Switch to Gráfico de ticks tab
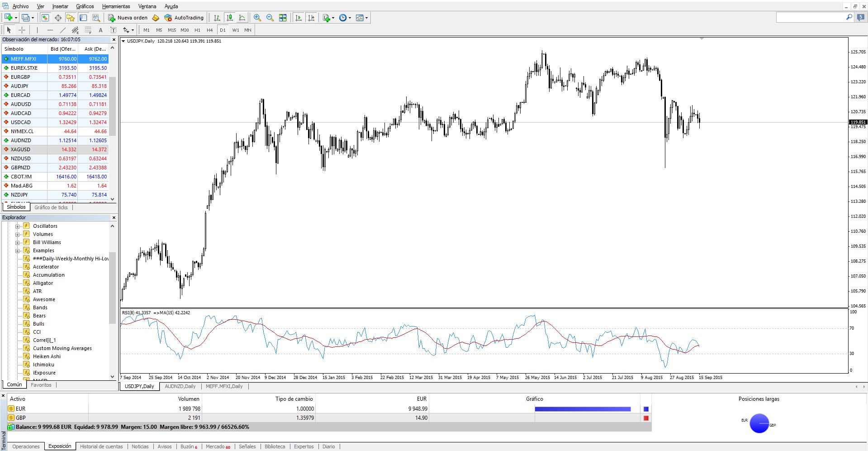Viewport: 868px width, 451px height. click(x=51, y=207)
